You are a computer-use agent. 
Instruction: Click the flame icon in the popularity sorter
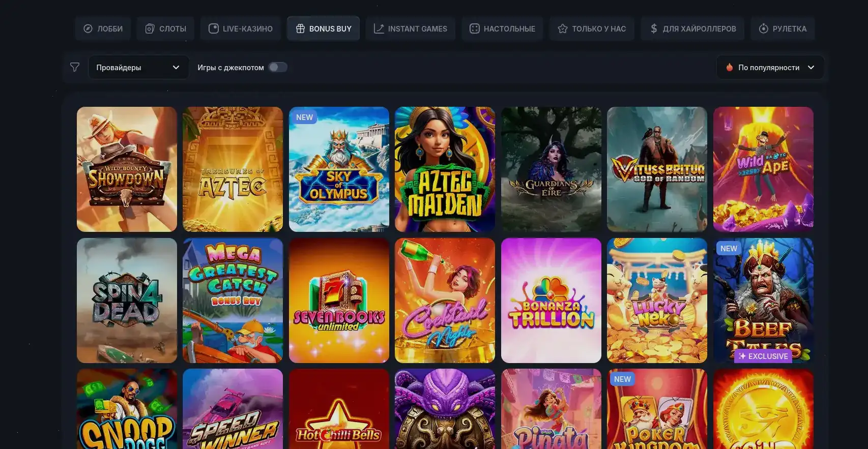[x=729, y=67]
